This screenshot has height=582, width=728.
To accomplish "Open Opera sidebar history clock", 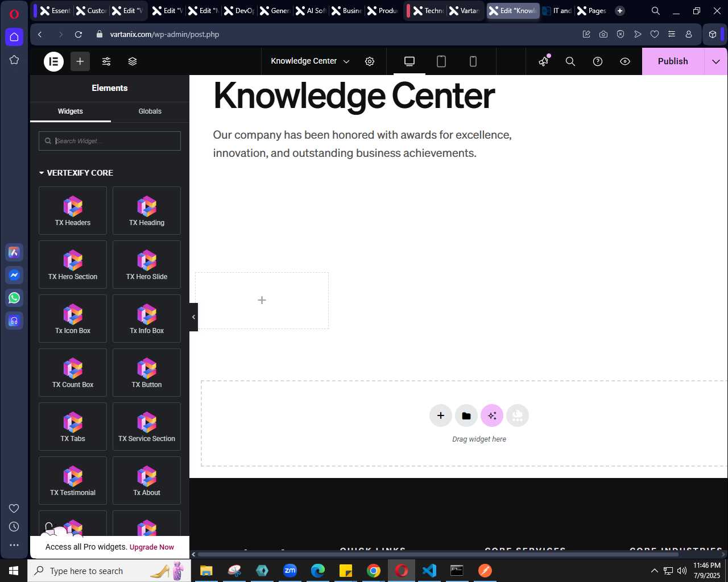I will coord(14,527).
